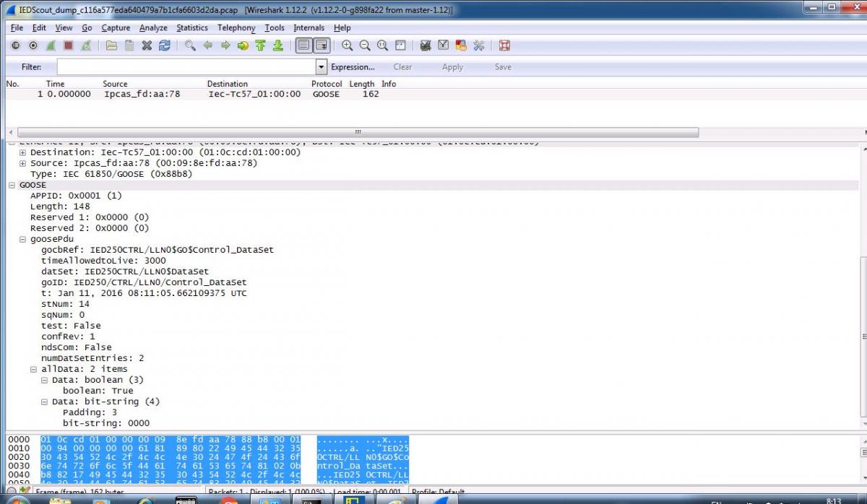867x504 pixels.
Task: Reload this capture file icon
Action: tap(165, 45)
